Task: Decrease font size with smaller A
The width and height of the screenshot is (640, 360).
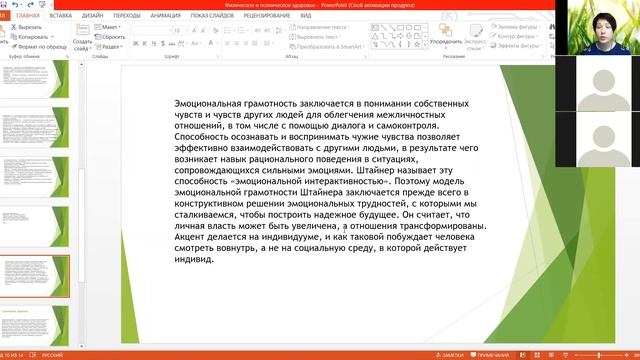Action: (204, 31)
